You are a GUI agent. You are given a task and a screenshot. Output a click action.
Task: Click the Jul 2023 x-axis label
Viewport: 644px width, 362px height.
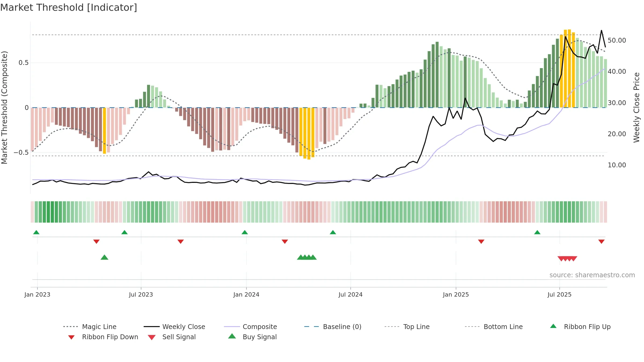141,294
